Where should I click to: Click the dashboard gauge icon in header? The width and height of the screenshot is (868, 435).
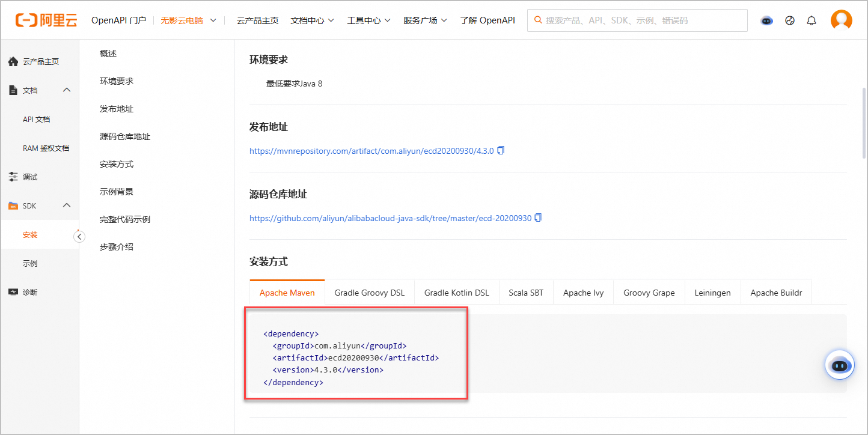pos(790,20)
